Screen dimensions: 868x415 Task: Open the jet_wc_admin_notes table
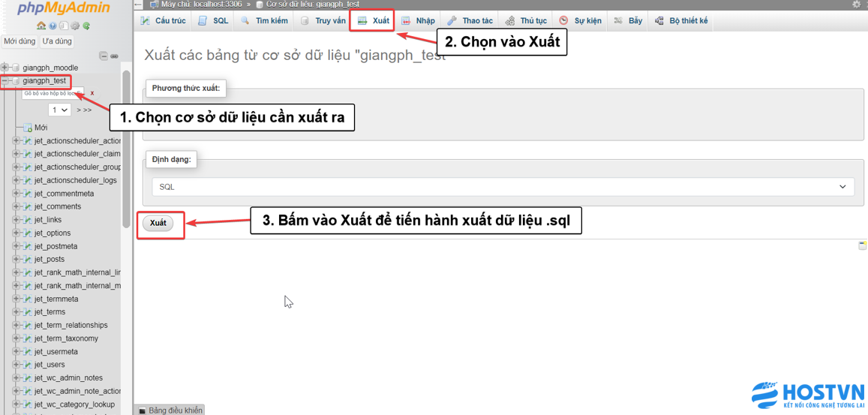pyautogui.click(x=68, y=378)
